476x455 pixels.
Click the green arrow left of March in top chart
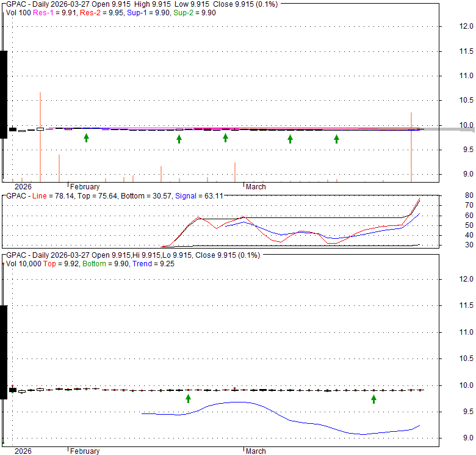coord(225,138)
